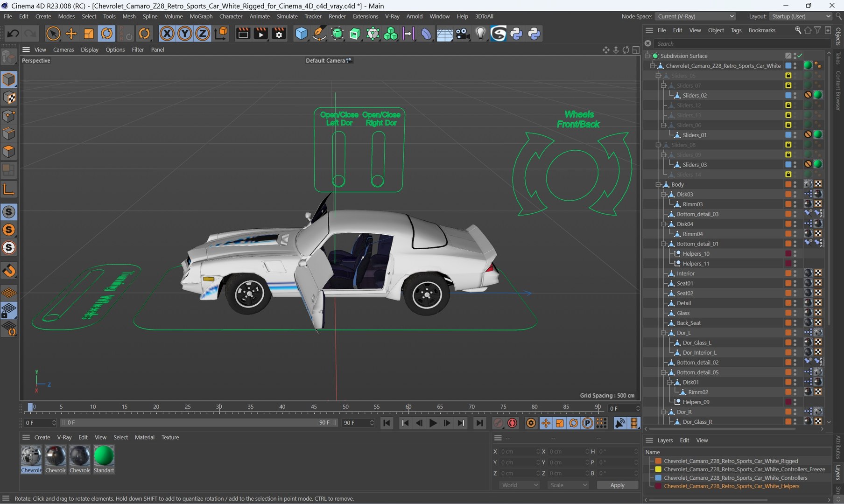Screen dimensions: 844x504
Task: Collapse the Bottom_detail_05 hierarchy
Action: coord(664,372)
